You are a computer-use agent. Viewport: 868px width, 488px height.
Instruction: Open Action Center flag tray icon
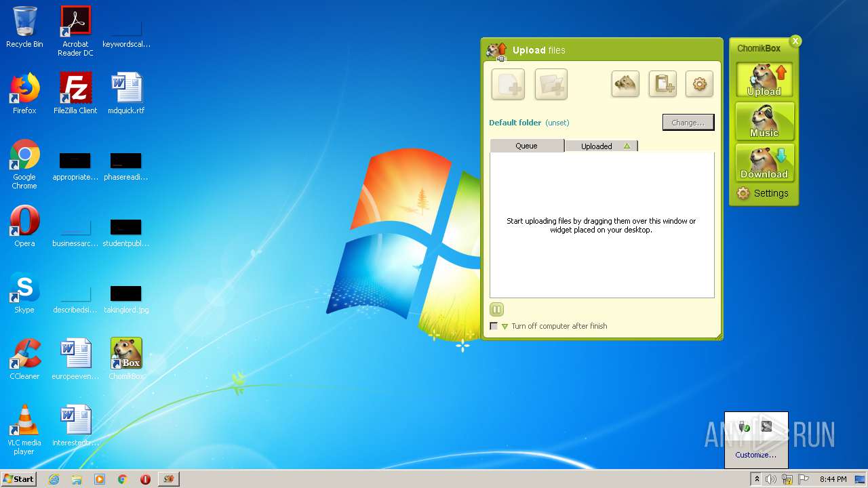(804, 479)
